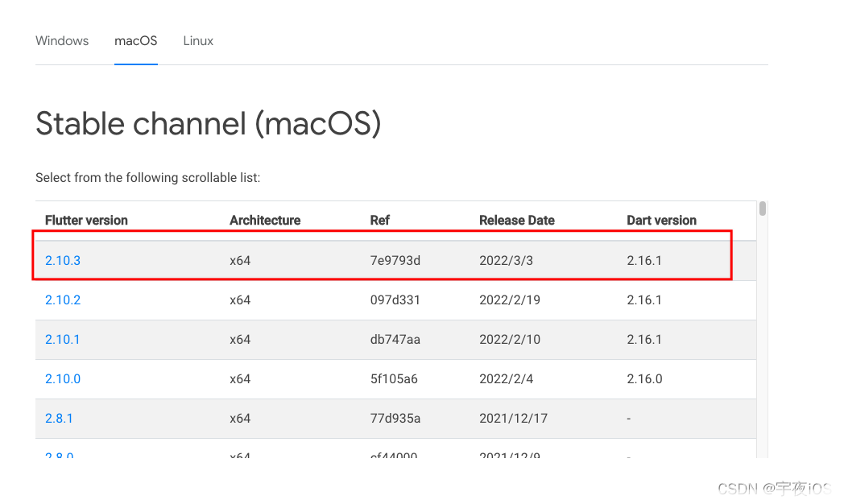844x504 pixels.
Task: Select the macOS tab
Action: tap(135, 41)
